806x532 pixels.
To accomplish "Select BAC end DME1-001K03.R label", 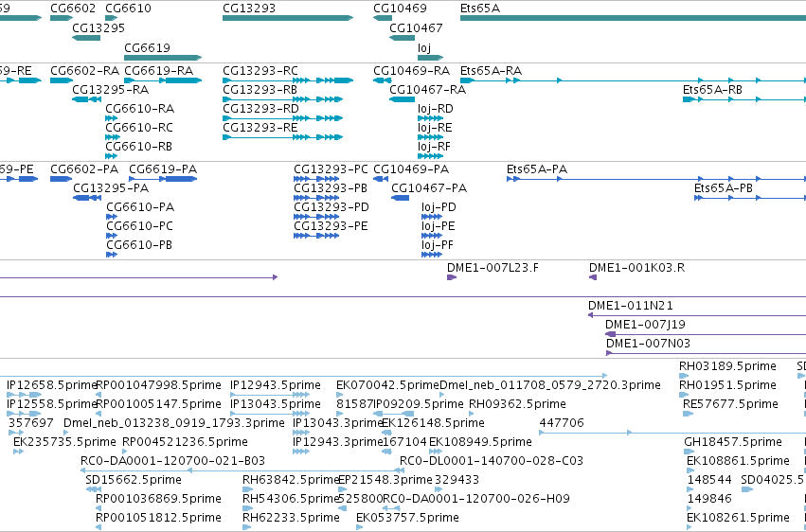I will coord(636,268).
